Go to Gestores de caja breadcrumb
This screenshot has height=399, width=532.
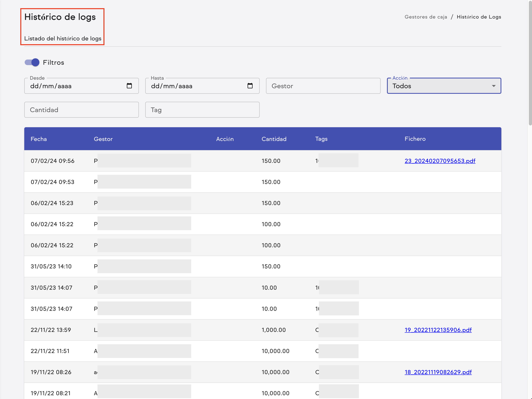click(425, 17)
